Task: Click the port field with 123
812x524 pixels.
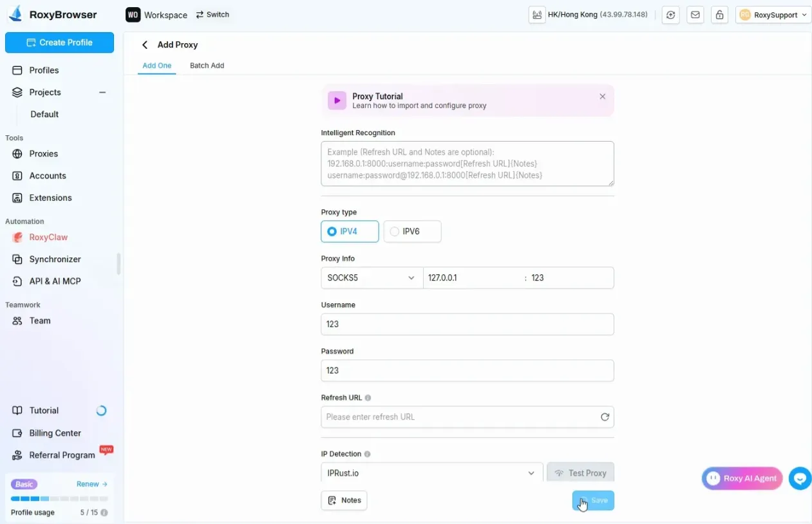Action: [x=571, y=278]
